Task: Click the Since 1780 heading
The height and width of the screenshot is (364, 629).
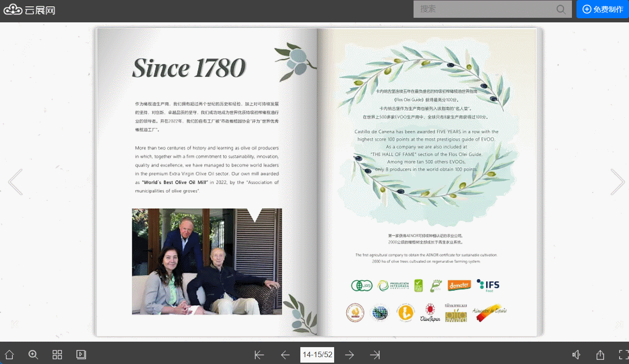Action: pyautogui.click(x=189, y=68)
